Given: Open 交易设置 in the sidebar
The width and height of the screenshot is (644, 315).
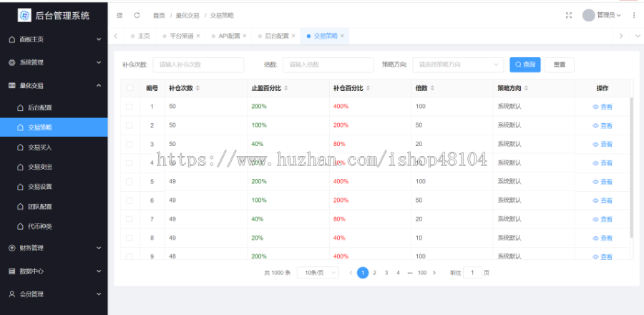Looking at the screenshot, I should point(54,186).
